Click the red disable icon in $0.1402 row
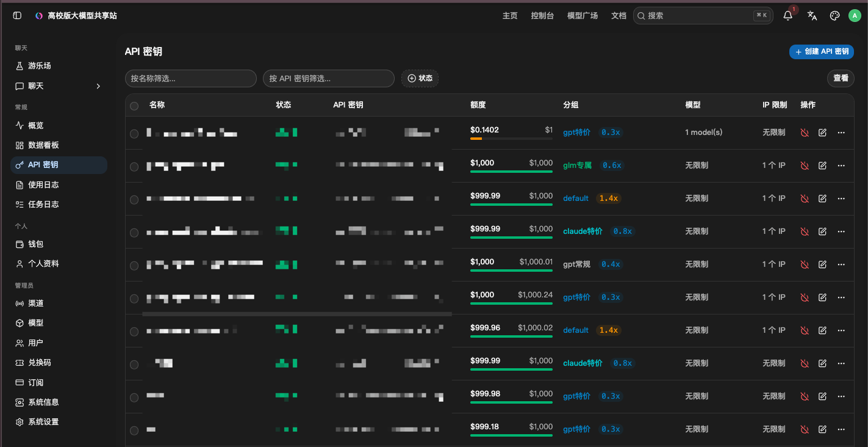Screen dimensions: 868x447 click(805, 133)
